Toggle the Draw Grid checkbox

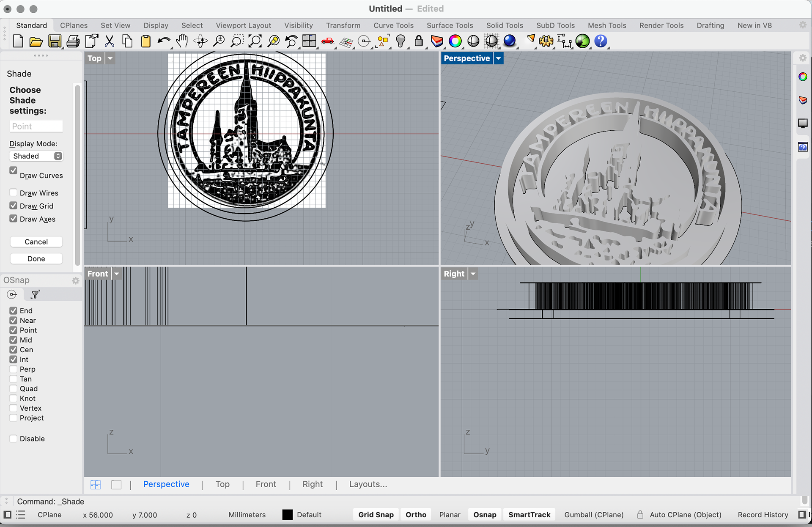click(14, 206)
